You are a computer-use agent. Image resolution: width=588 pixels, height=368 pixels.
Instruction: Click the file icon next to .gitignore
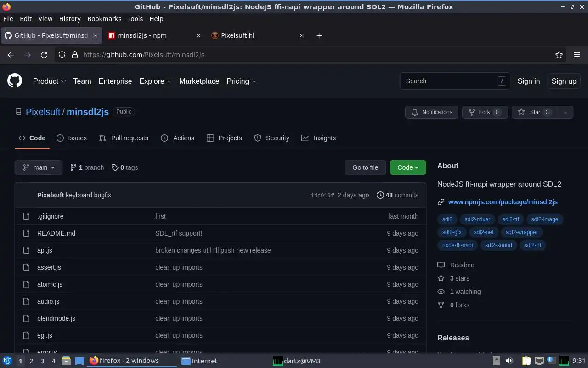click(x=26, y=216)
